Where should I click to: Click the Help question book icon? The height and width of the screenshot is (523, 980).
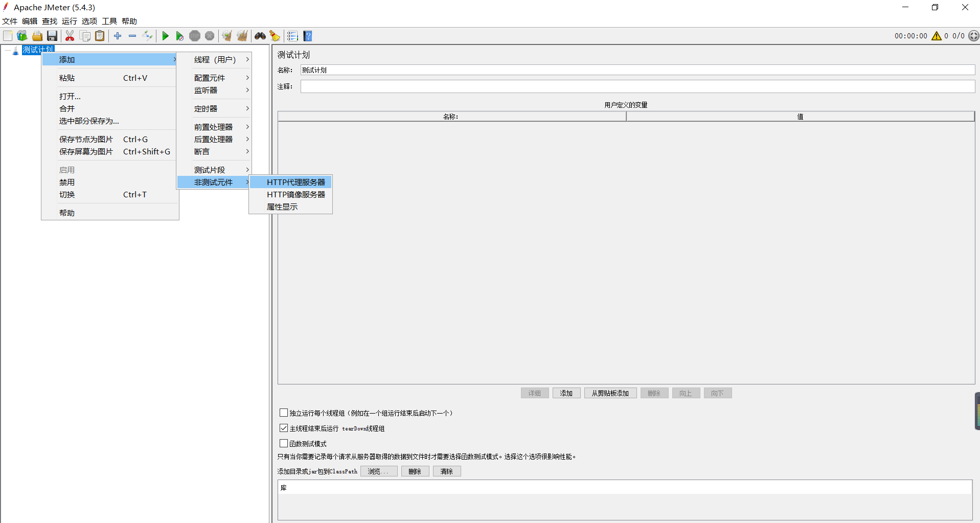(x=308, y=36)
